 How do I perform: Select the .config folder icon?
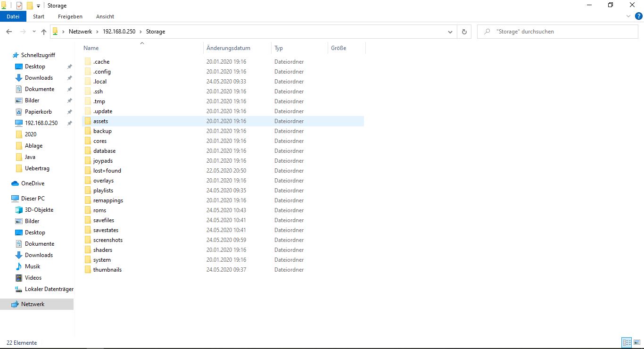87,72
